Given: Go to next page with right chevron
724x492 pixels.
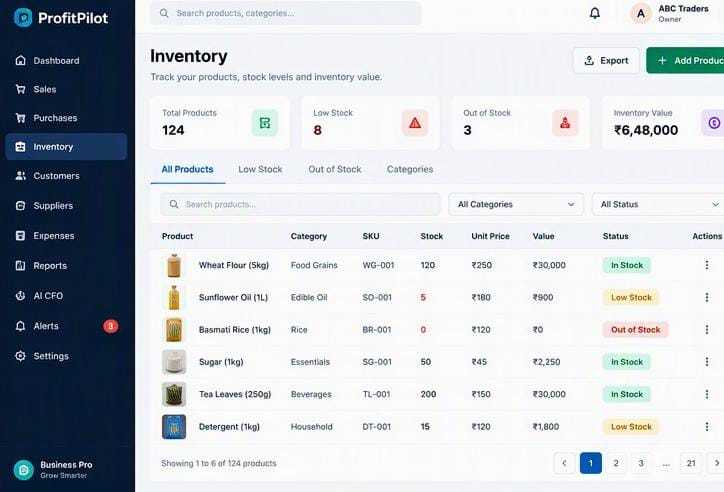Looking at the screenshot, I should [716, 463].
